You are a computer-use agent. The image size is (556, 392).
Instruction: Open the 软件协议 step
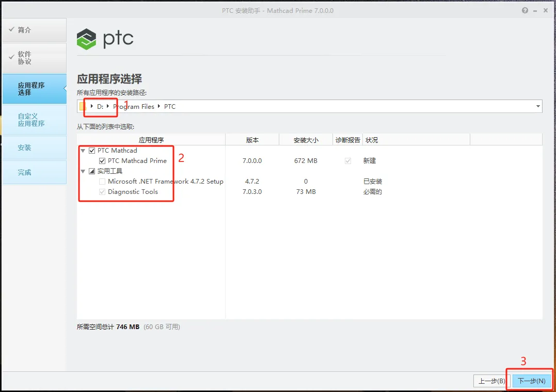coord(35,58)
